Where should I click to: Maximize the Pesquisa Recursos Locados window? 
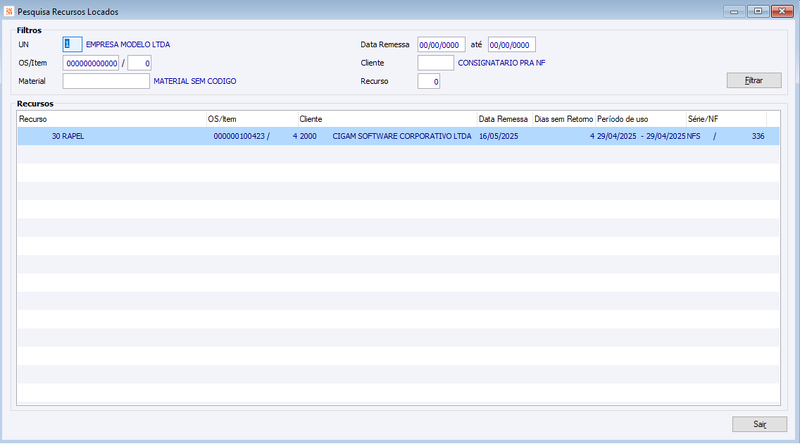pos(758,11)
